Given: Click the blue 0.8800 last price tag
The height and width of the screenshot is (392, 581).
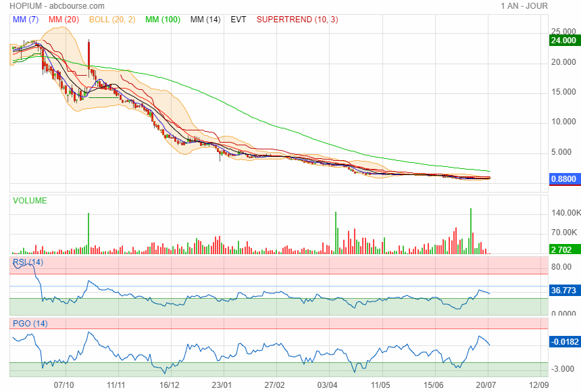Looking at the screenshot, I should tap(565, 179).
